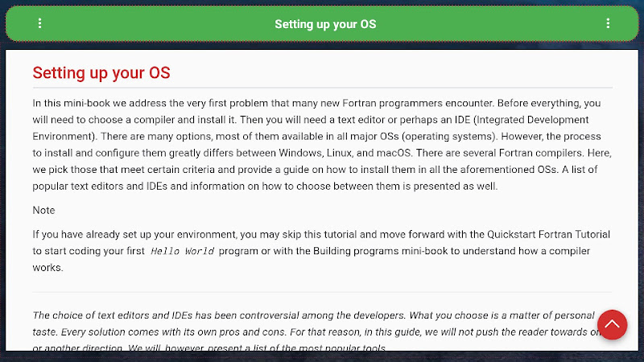Viewport: 644px width, 362px height.
Task: Open the right three-dot options menu
Action: 608,23
